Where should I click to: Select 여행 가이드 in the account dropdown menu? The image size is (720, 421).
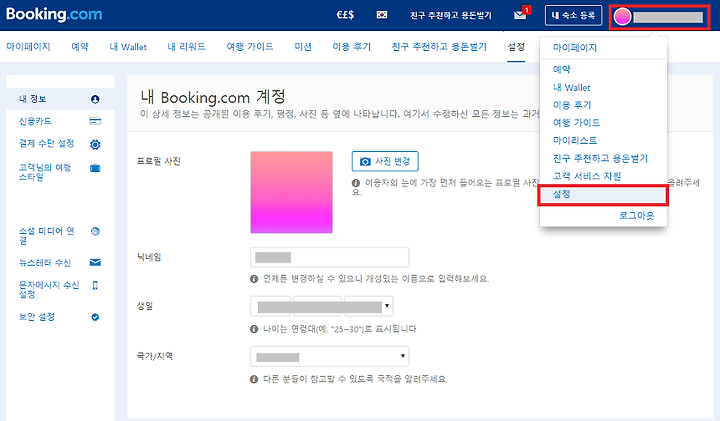pyautogui.click(x=576, y=123)
